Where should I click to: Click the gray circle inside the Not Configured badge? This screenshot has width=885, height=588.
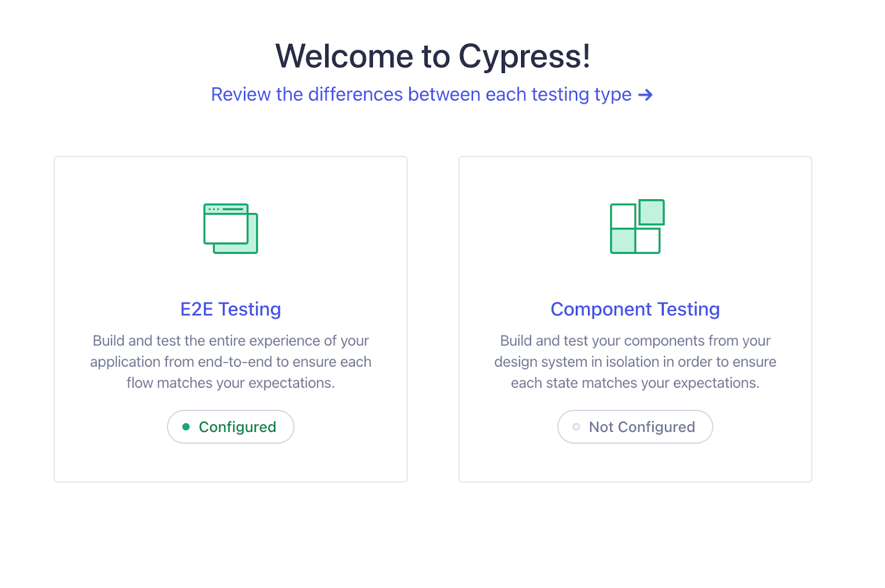(x=575, y=427)
